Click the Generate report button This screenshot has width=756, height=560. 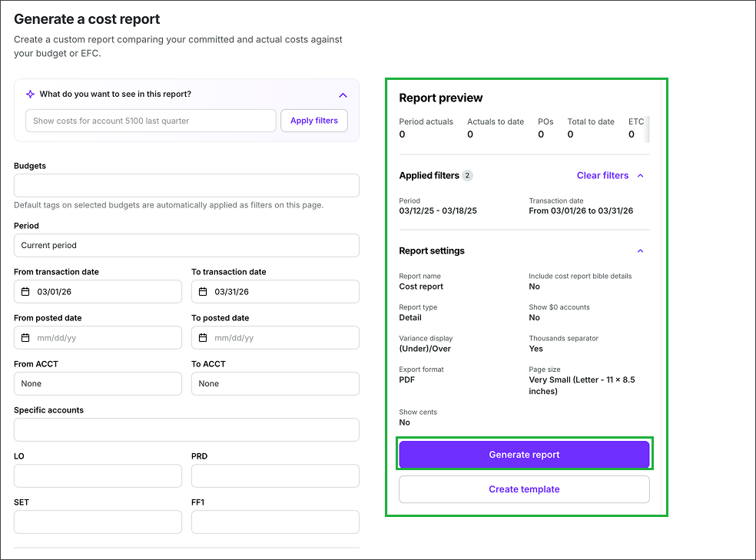(524, 455)
